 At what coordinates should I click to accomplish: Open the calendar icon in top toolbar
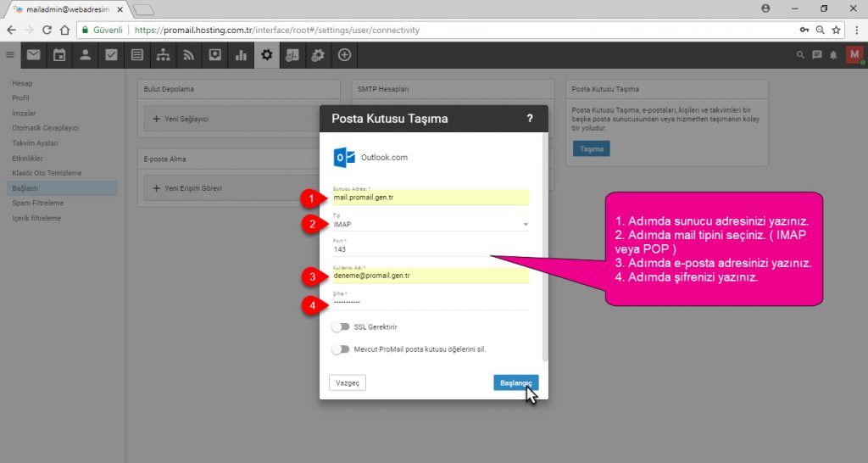coord(59,55)
